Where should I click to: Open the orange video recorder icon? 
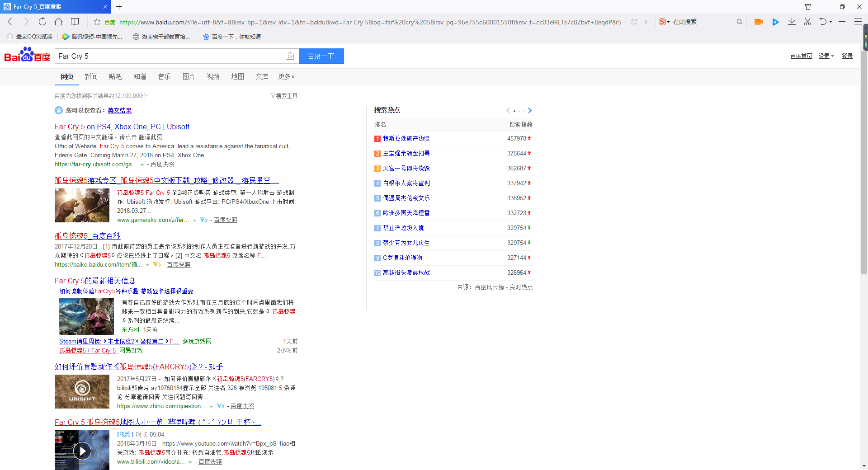click(759, 22)
